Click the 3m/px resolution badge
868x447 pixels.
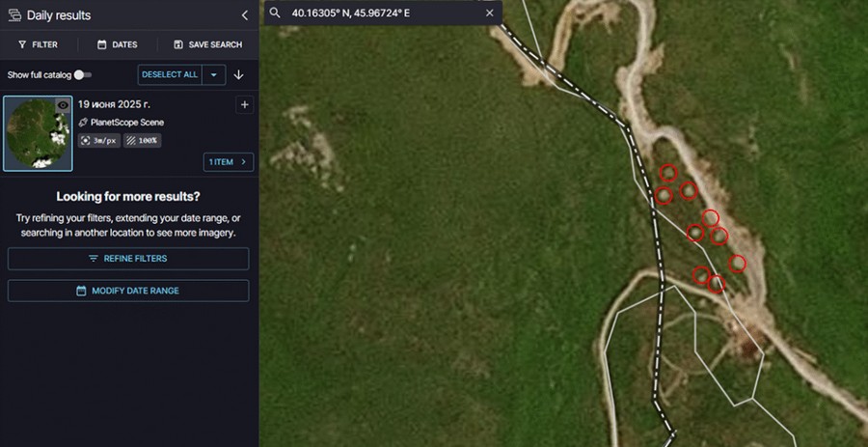[98, 140]
